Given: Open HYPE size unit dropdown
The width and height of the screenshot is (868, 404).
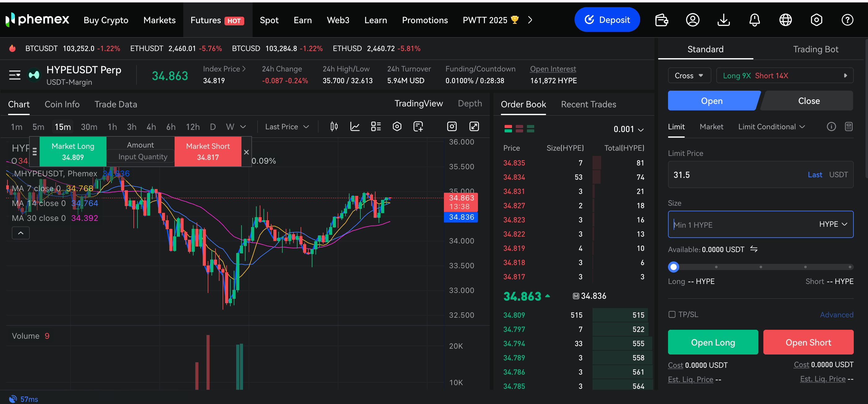Looking at the screenshot, I should (x=833, y=224).
